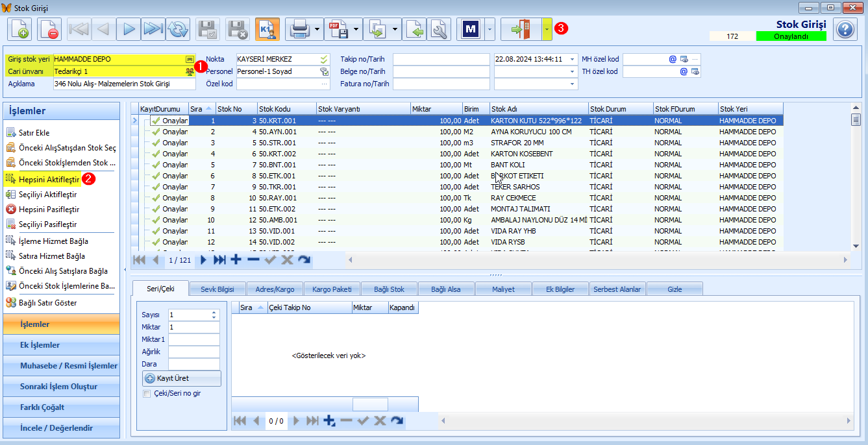Image resolution: width=868 pixels, height=445 pixels.
Task: Open the printer dropdown arrow
Action: pos(317,29)
